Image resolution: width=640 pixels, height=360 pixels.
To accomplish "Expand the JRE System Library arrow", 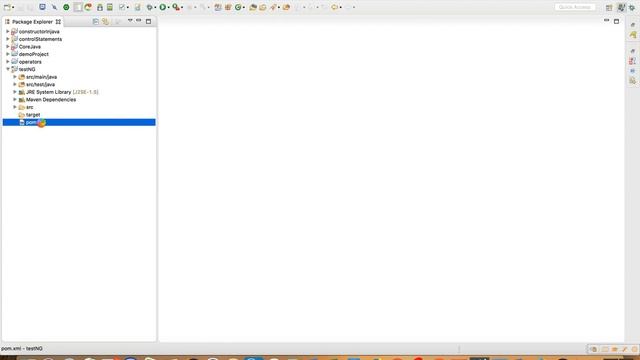I will [15, 92].
